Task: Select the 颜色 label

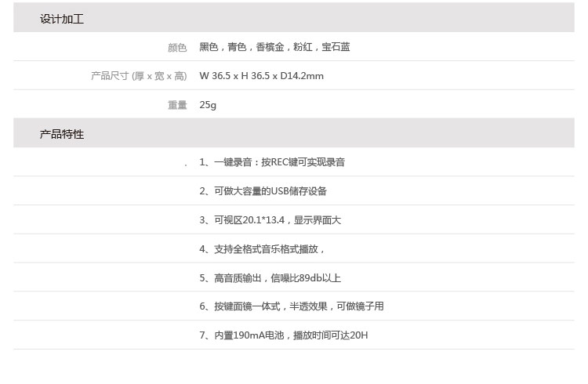Action: [177, 48]
